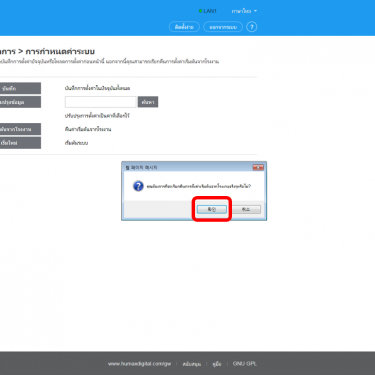
Task: Click the first pill button left of logout
Action: [184, 27]
